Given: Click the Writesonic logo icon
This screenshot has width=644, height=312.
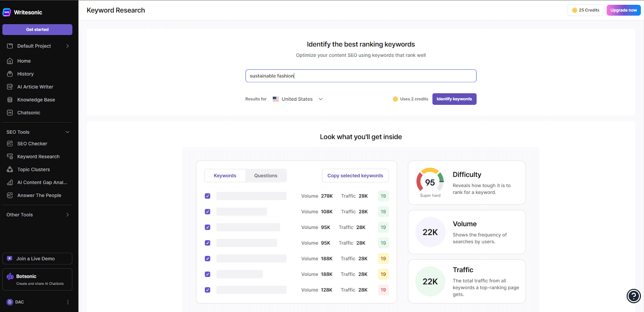Looking at the screenshot, I should click(6, 12).
